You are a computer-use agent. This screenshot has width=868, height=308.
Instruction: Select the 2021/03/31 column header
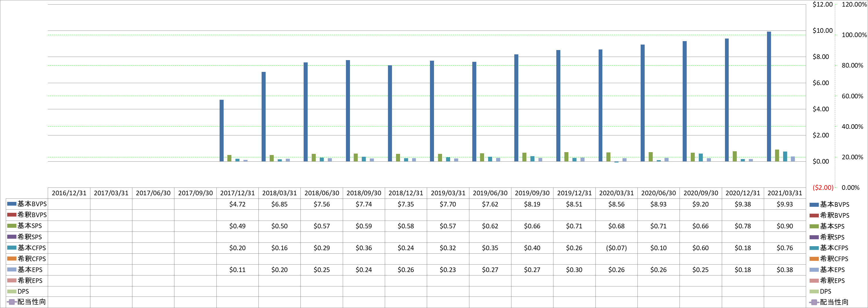[785, 193]
